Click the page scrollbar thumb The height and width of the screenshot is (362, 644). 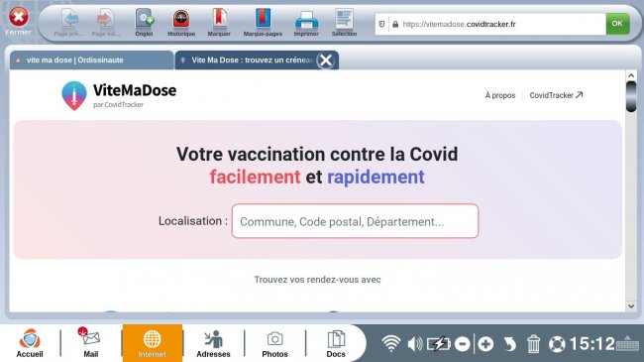(x=631, y=96)
